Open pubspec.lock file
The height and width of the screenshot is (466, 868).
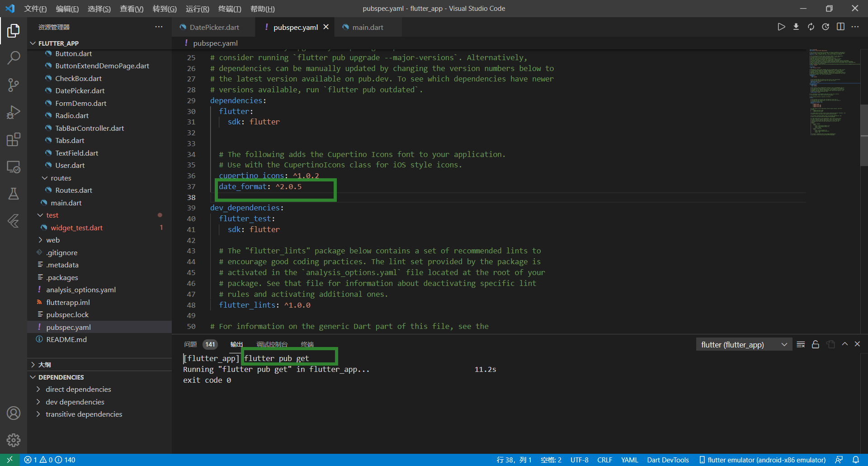point(99,314)
